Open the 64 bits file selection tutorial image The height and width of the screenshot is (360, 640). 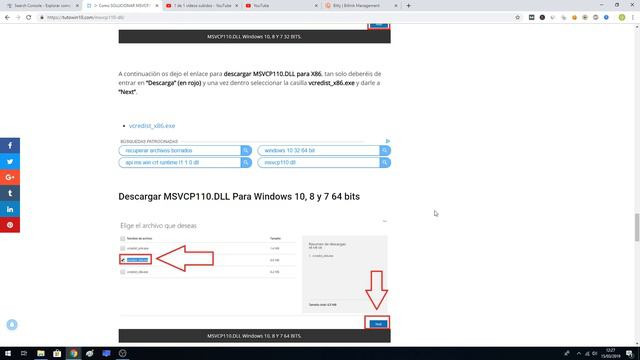point(254,273)
